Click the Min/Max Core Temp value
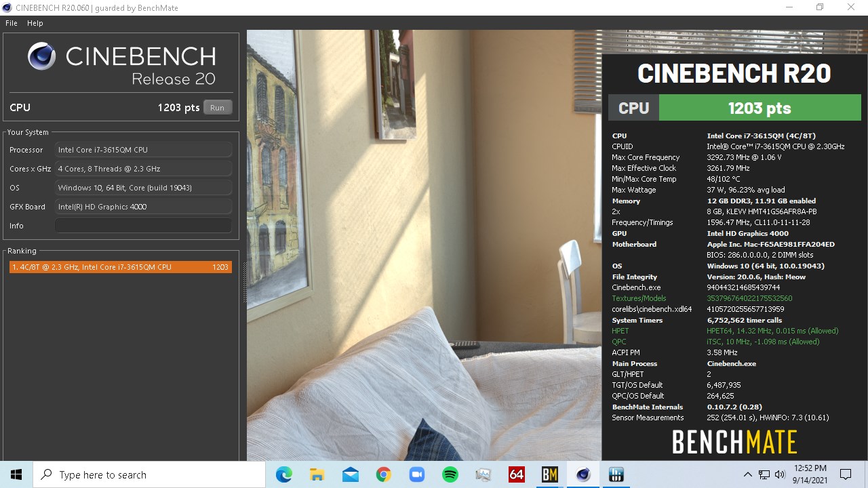Image resolution: width=868 pixels, height=488 pixels. pyautogui.click(x=724, y=179)
